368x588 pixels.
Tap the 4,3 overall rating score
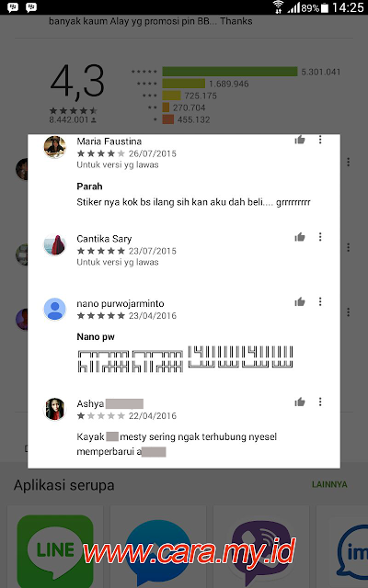(x=77, y=82)
